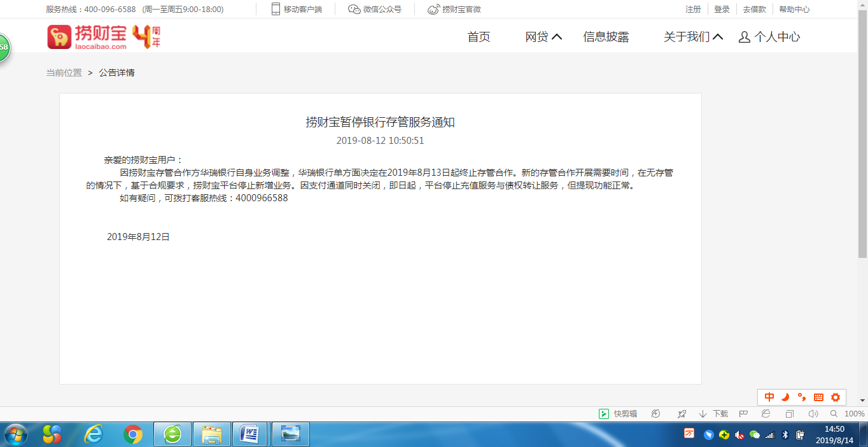The image size is (868, 447).
Task: Click the Bluetooth tray icon
Action: [785, 434]
